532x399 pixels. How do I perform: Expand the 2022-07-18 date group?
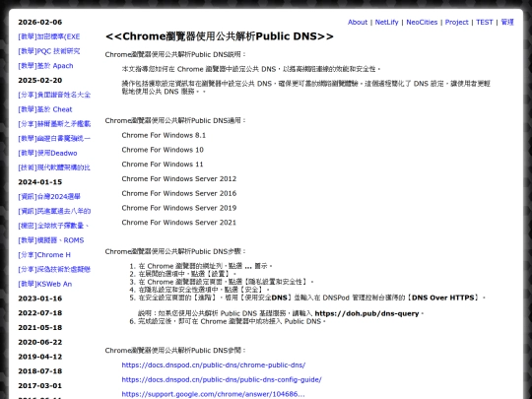40,313
